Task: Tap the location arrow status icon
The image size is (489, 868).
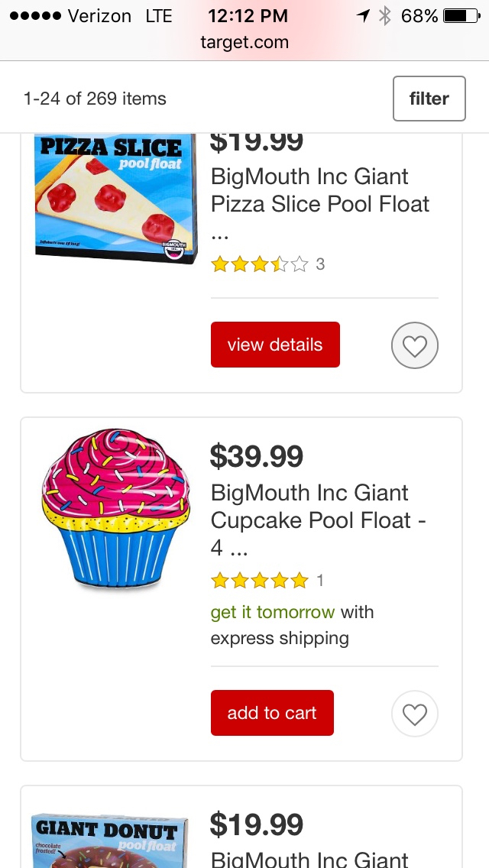Action: tap(363, 16)
